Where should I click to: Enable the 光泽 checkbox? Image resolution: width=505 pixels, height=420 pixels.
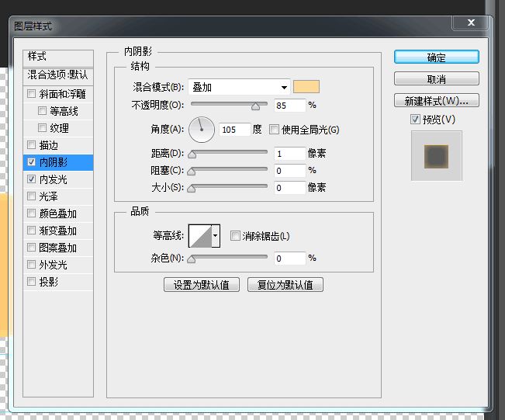coord(31,196)
